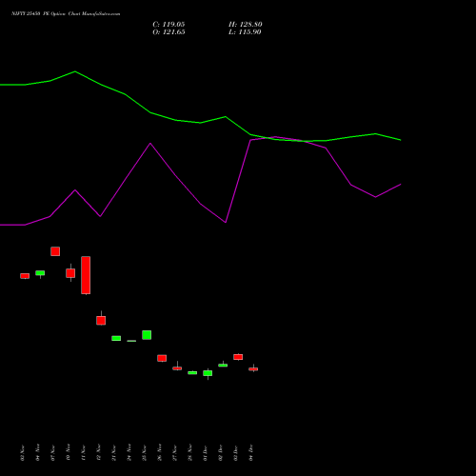Select the 25 Nov date label
Viewport: 476px width, 476px height.
[145, 452]
